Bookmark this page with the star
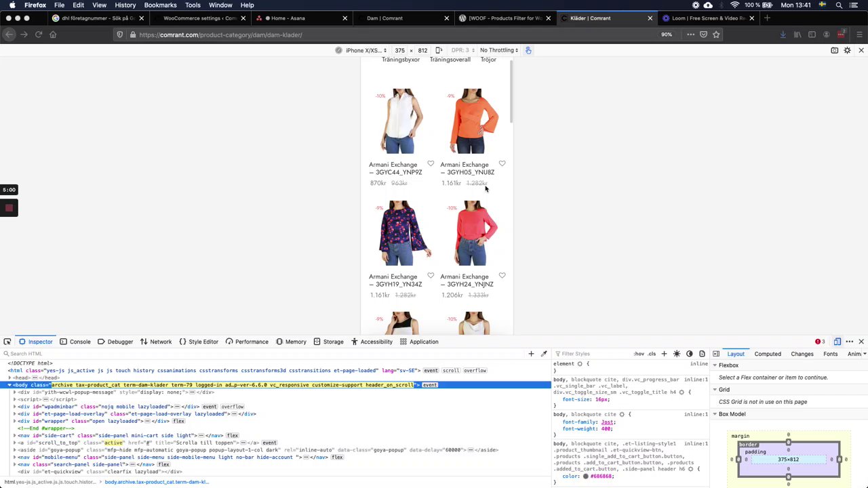The height and width of the screenshot is (488, 868). point(716,35)
